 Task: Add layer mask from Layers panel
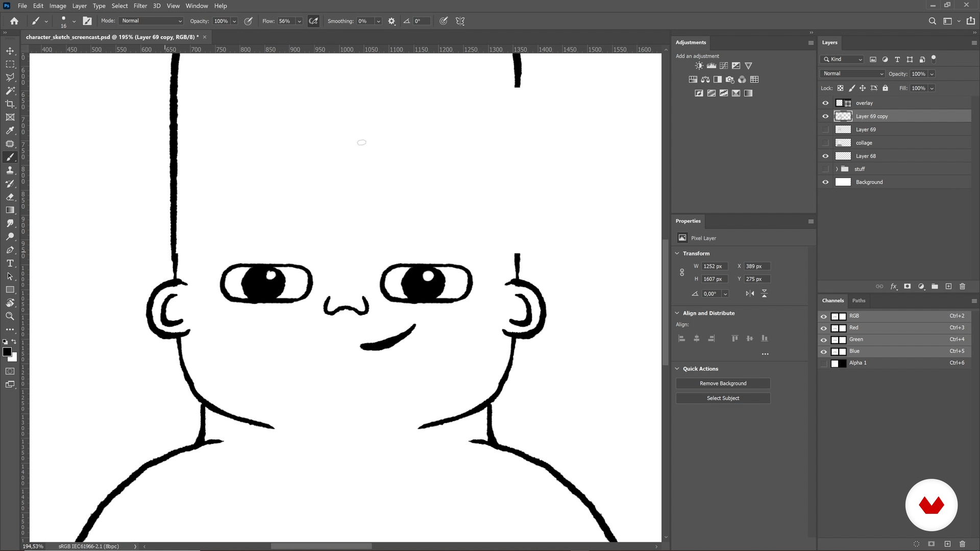(x=907, y=287)
